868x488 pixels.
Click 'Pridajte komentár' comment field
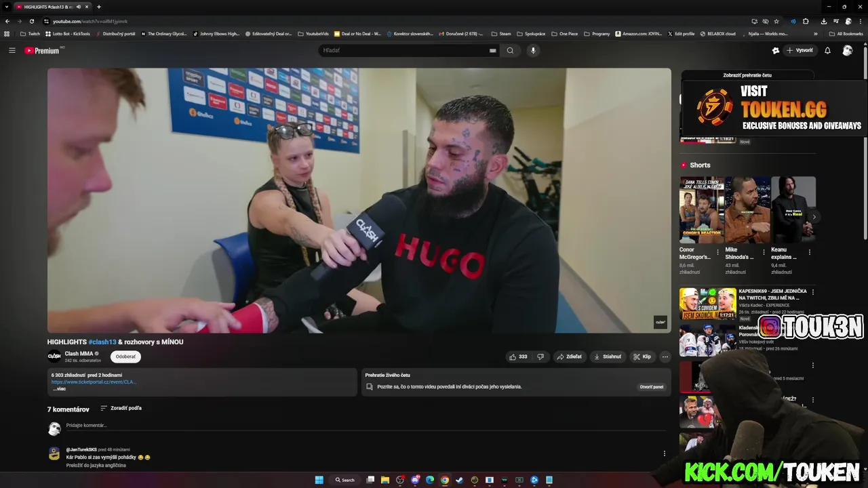(x=366, y=426)
